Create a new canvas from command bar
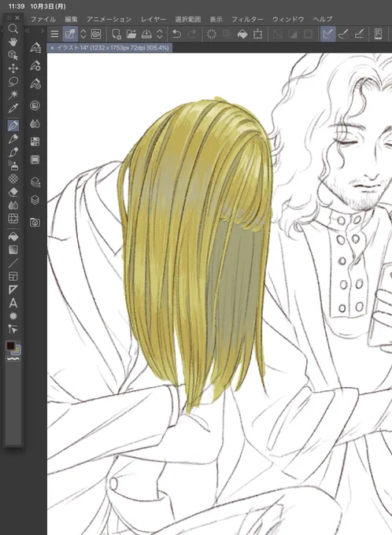The image size is (392, 535). (116, 34)
